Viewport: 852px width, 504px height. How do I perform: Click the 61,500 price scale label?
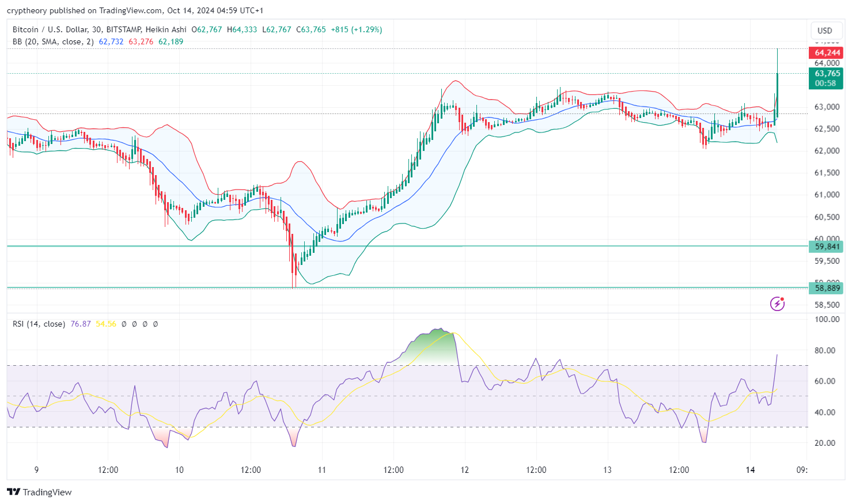coord(827,173)
